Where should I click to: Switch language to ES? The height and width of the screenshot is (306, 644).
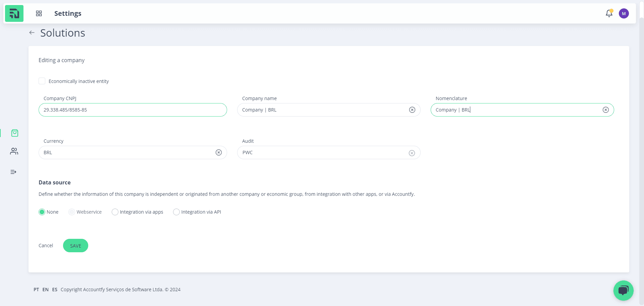[55, 290]
